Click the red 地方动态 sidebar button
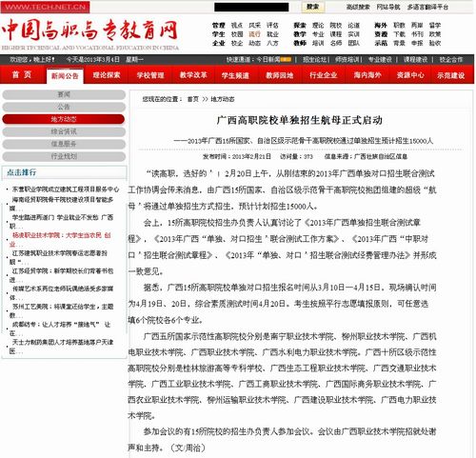476x458 pixels. (x=64, y=119)
